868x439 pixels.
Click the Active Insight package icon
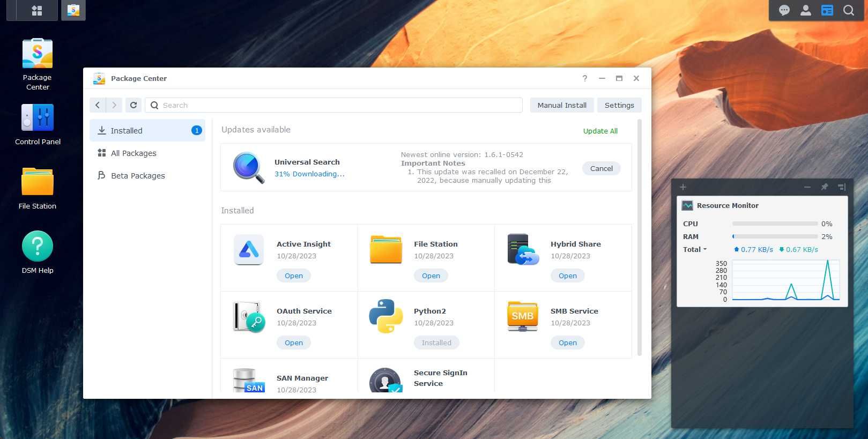249,250
